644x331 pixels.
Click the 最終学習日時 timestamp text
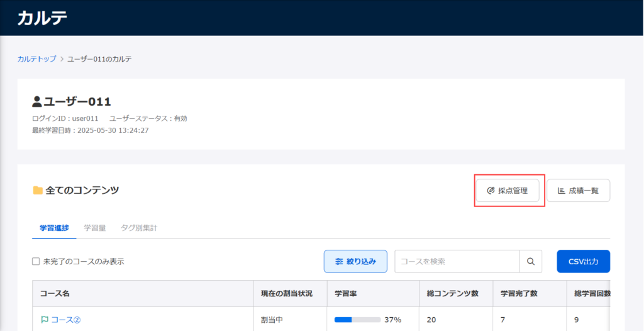[x=91, y=130]
